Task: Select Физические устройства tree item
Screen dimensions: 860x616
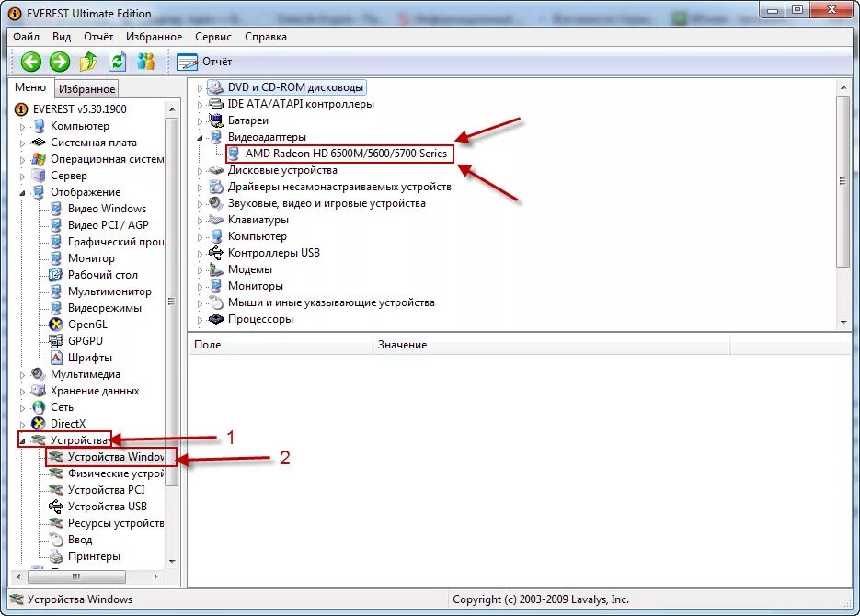Action: (116, 473)
